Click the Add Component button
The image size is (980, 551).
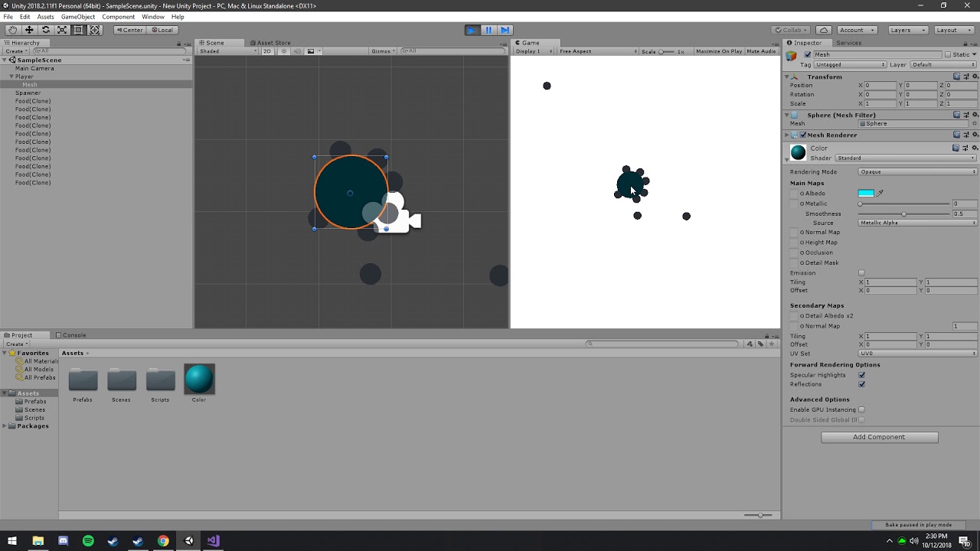point(879,436)
